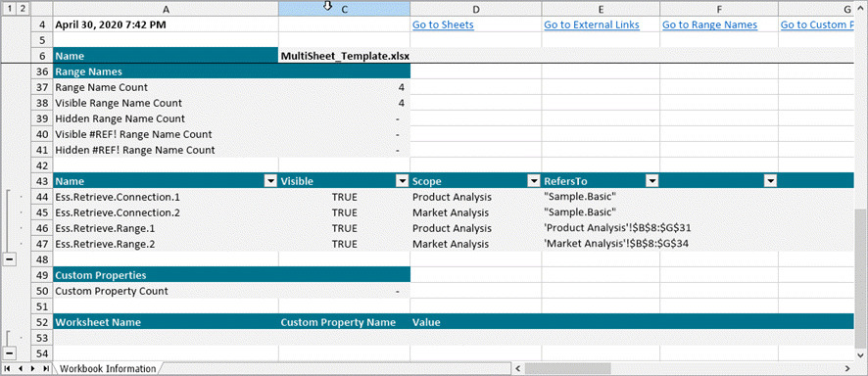This screenshot has height=376, width=868.
Task: Select row 52 header
Action: (41, 322)
